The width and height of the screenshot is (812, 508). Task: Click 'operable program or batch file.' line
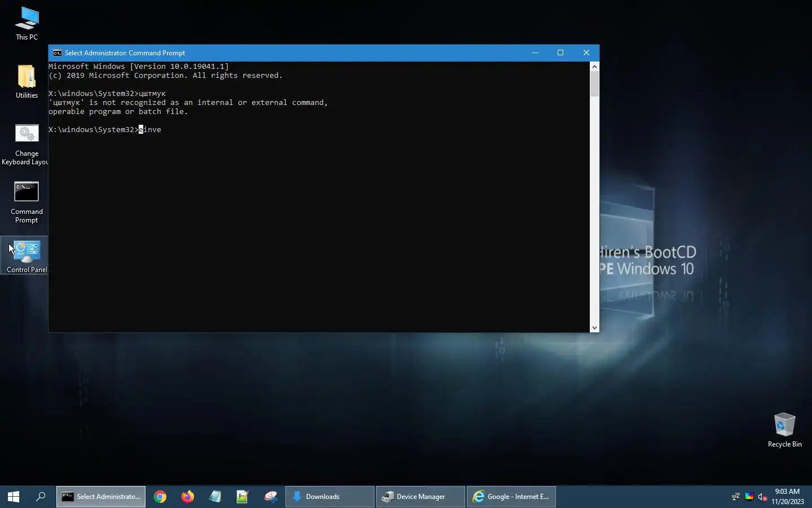pyautogui.click(x=118, y=112)
